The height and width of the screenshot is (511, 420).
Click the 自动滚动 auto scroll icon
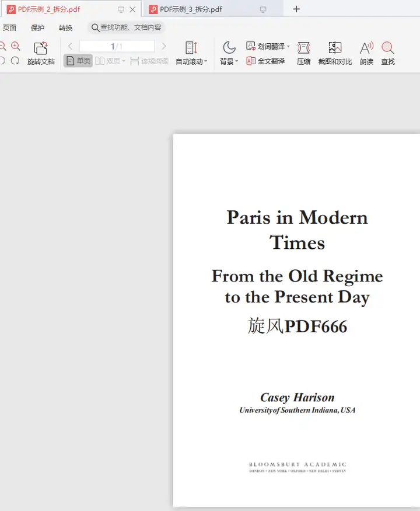pos(191,47)
